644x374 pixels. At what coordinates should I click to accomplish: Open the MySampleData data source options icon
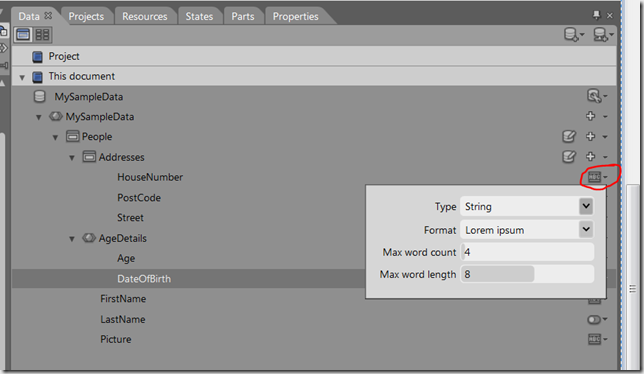(x=597, y=96)
